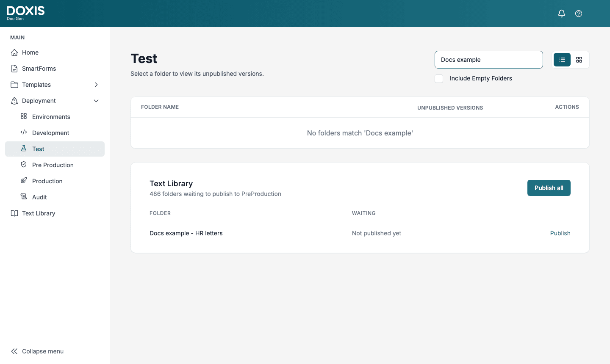Click the Production label in sidebar
This screenshot has height=364, width=610.
click(47, 181)
